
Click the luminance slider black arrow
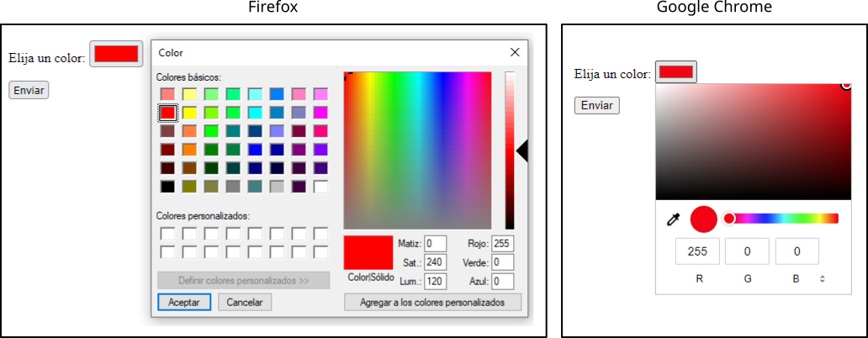521,151
